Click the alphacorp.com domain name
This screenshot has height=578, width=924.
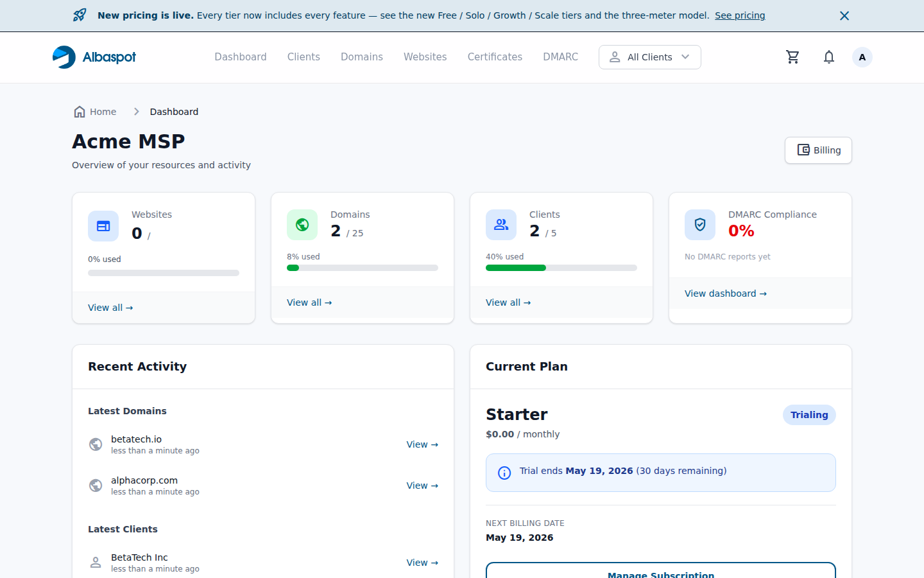pos(144,480)
